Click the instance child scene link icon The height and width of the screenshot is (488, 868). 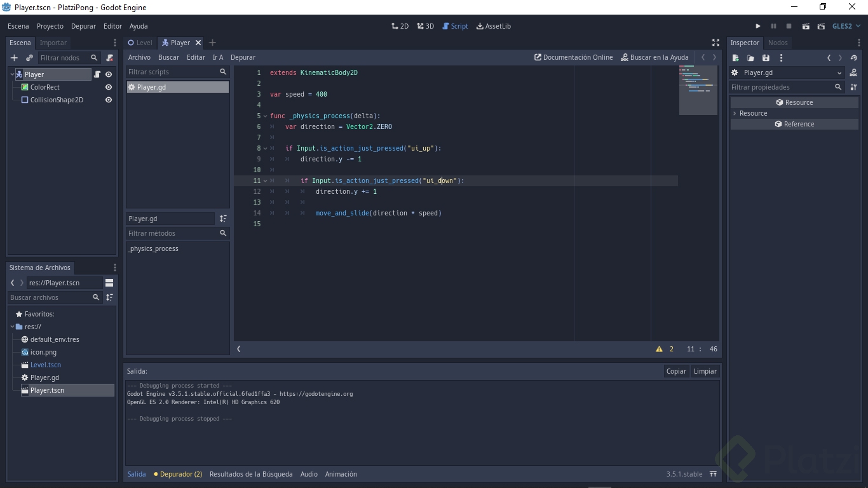tap(29, 58)
